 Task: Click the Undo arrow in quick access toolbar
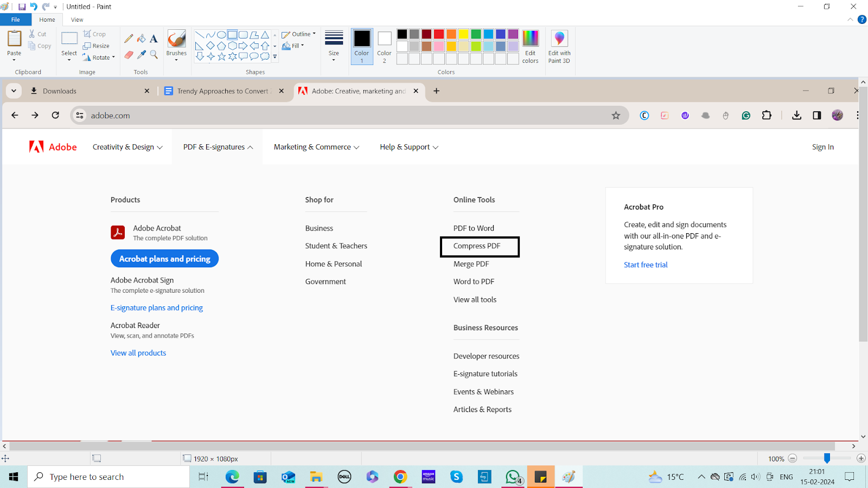point(34,7)
